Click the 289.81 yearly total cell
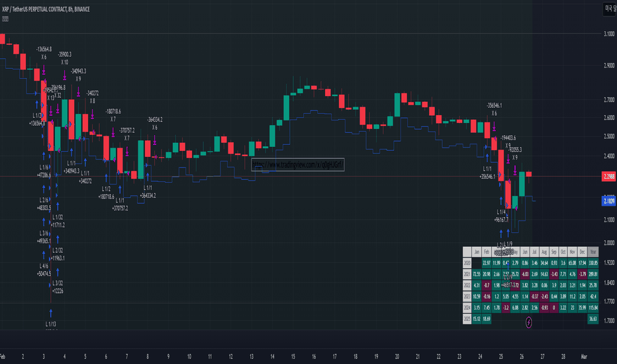617x364 pixels. 593,274
